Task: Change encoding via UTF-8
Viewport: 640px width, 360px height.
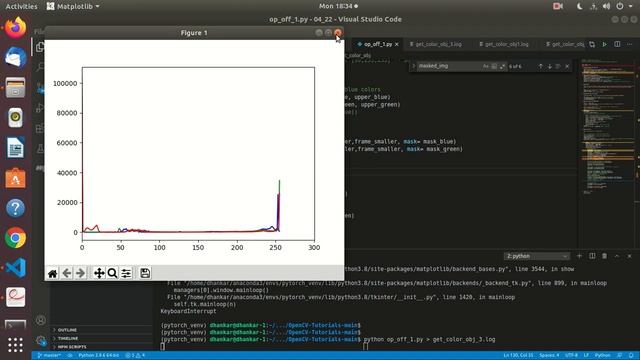Action: (571, 356)
